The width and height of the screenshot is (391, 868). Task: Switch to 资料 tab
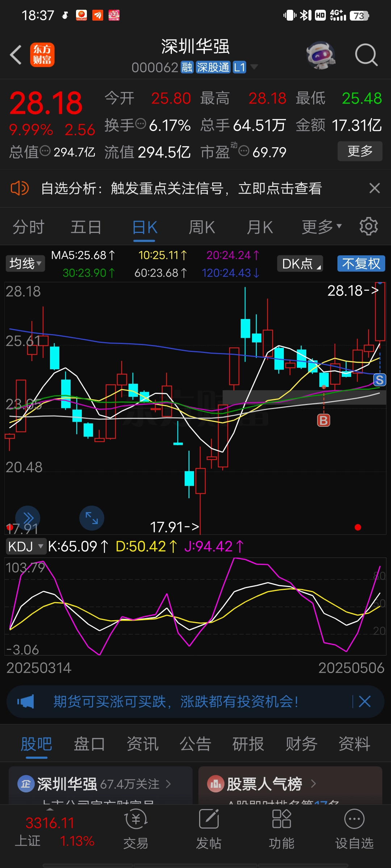[354, 744]
